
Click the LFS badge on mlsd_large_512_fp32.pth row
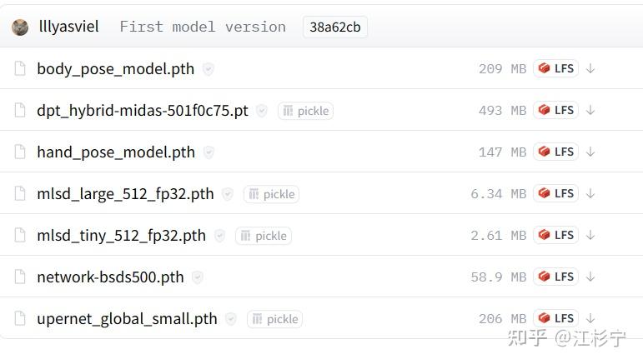pyautogui.click(x=555, y=193)
